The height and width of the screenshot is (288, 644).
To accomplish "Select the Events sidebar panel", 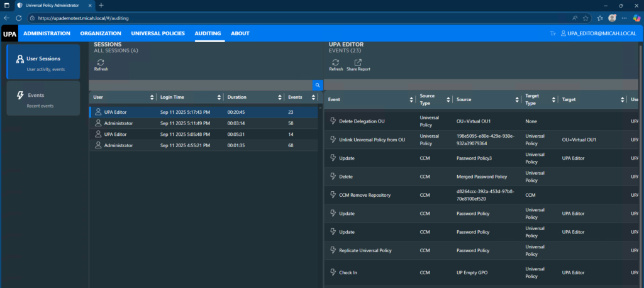I will 43,99.
